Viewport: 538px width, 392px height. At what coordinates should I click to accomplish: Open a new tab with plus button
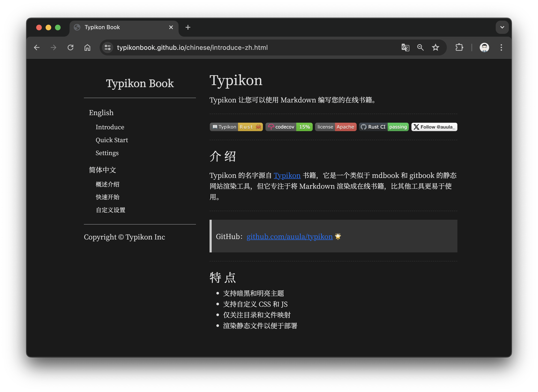(188, 27)
